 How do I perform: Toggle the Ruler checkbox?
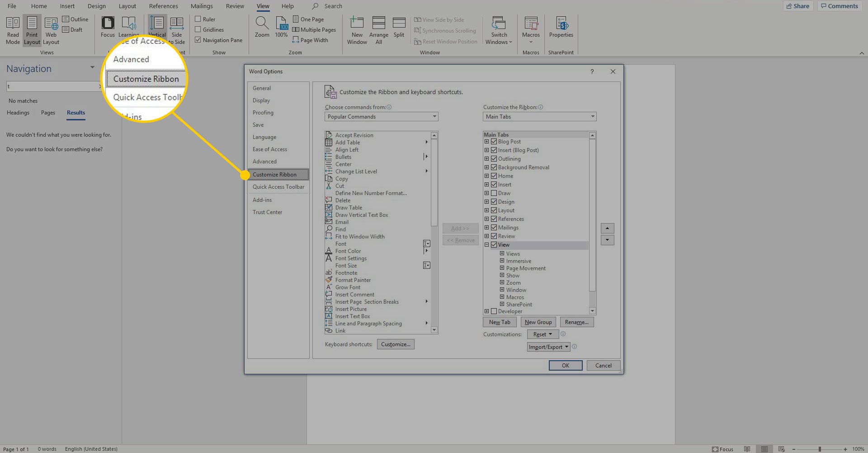coord(198,19)
